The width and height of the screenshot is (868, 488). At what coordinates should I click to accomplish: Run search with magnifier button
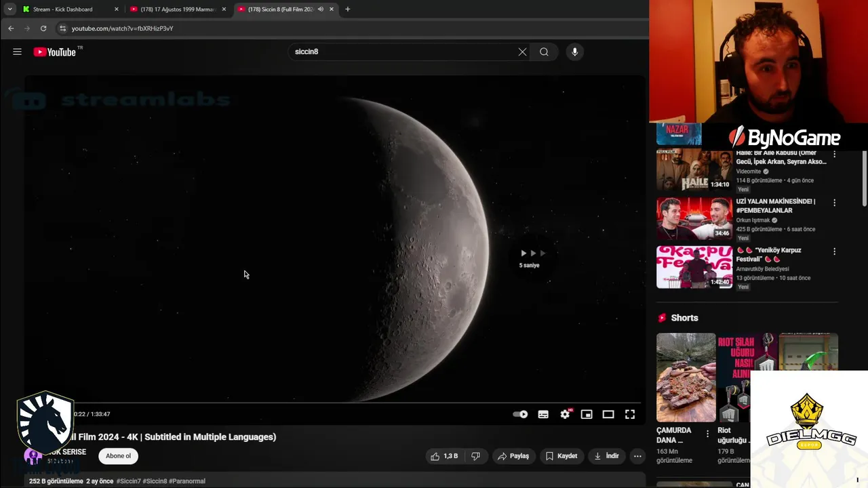[x=544, y=52]
